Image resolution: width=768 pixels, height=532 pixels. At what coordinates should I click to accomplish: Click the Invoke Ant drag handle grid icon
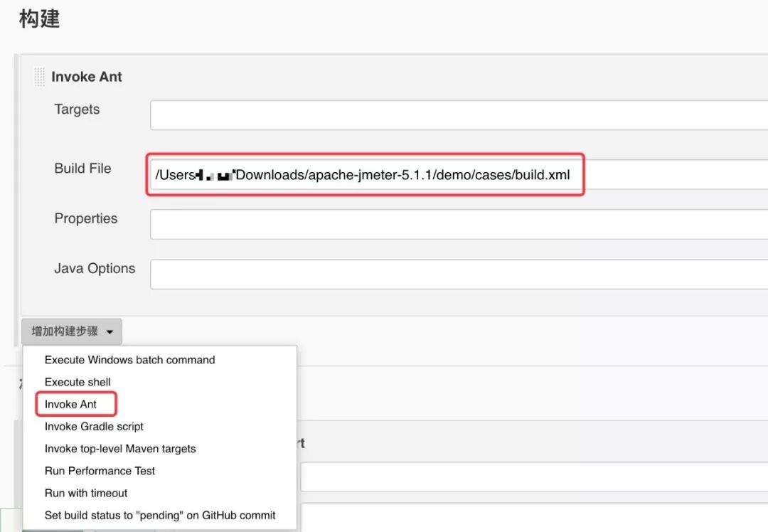tap(39, 76)
